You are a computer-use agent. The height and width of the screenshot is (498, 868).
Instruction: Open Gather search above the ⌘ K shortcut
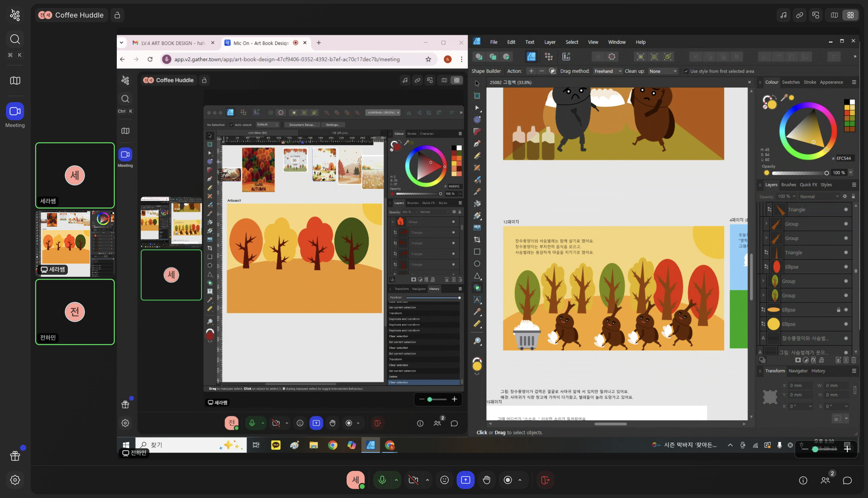15,39
